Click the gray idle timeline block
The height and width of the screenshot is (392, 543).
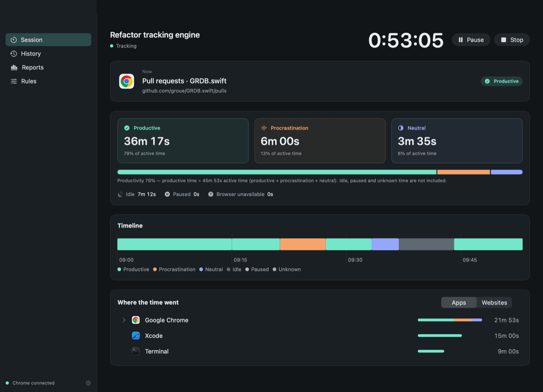tap(426, 244)
